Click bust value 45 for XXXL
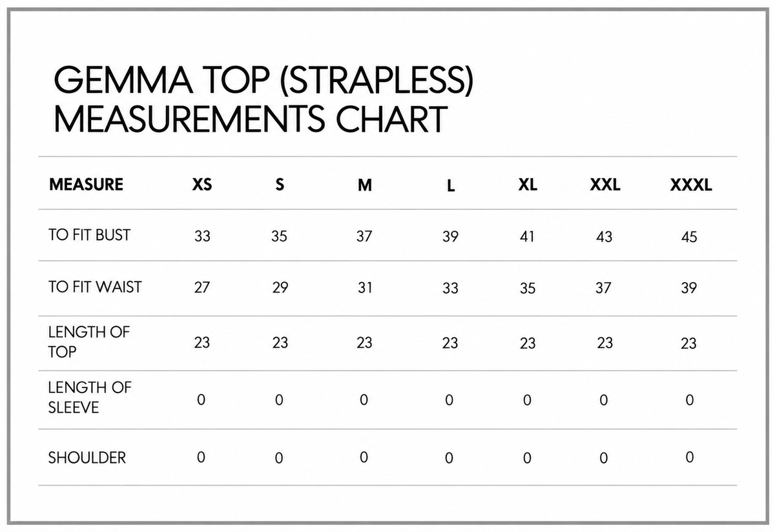Viewport: 775px width, 532px height. click(x=689, y=237)
